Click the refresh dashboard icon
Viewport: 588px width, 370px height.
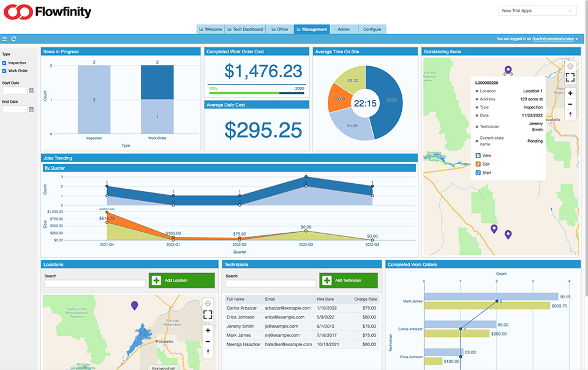[13, 39]
